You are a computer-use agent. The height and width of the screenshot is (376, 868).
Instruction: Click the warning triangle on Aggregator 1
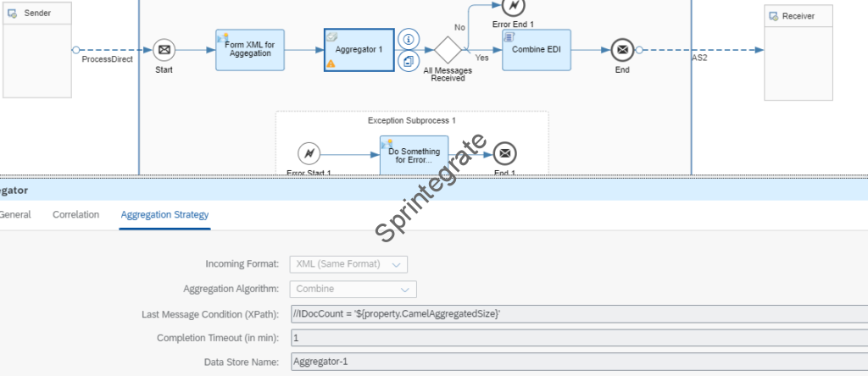[331, 64]
